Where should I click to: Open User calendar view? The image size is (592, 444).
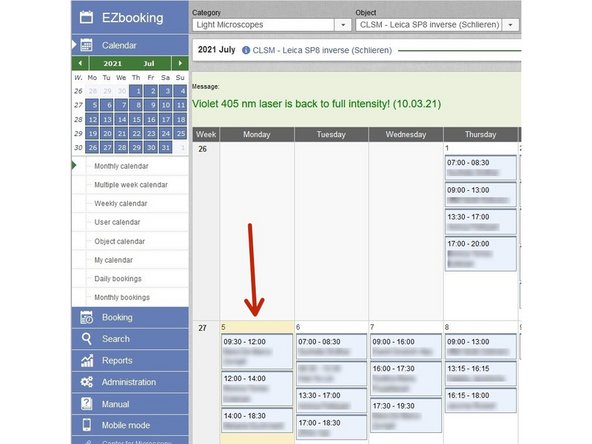click(x=117, y=222)
